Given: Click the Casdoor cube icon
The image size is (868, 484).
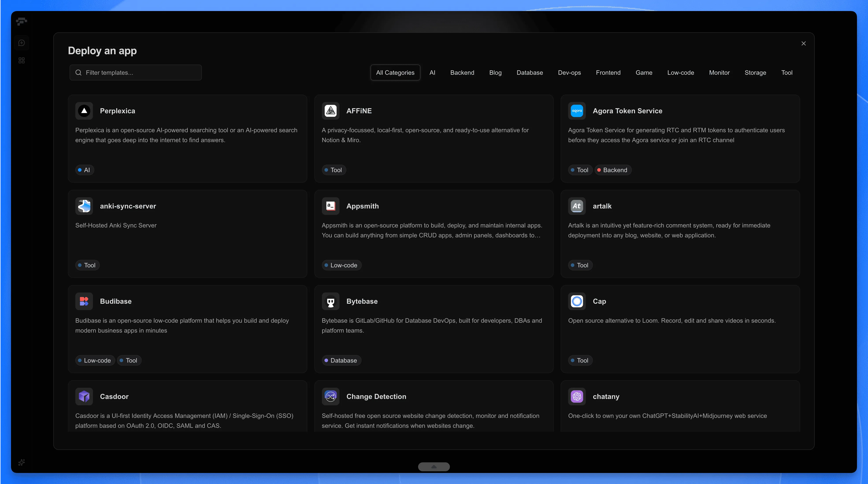Looking at the screenshot, I should tap(84, 396).
